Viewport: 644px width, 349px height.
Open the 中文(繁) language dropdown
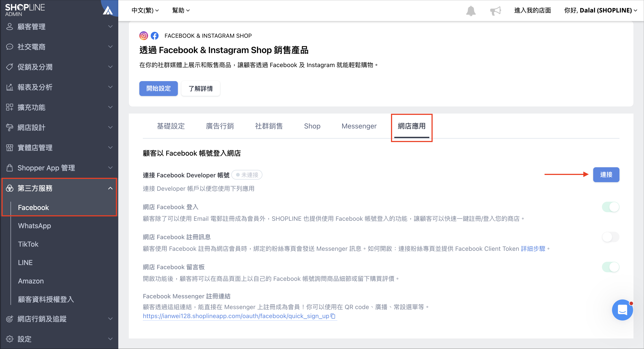coord(145,11)
